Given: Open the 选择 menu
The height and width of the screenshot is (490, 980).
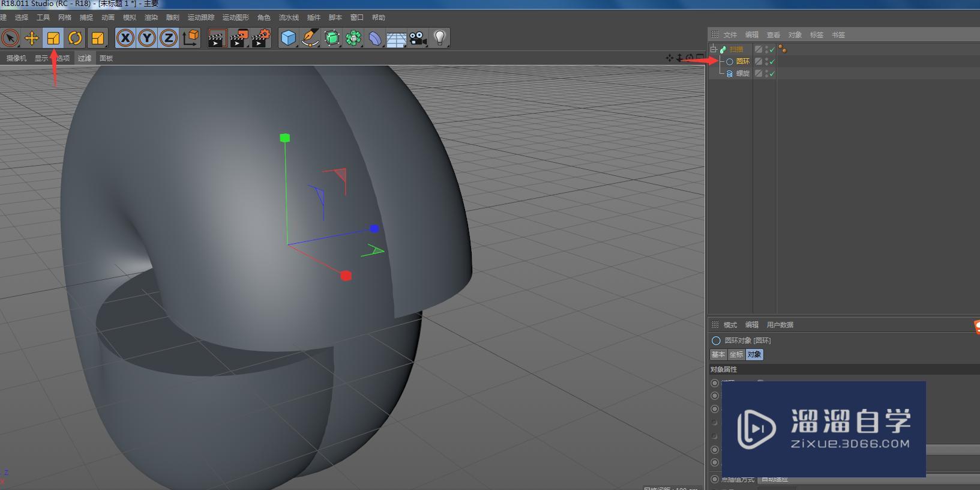Looking at the screenshot, I should coord(22,17).
